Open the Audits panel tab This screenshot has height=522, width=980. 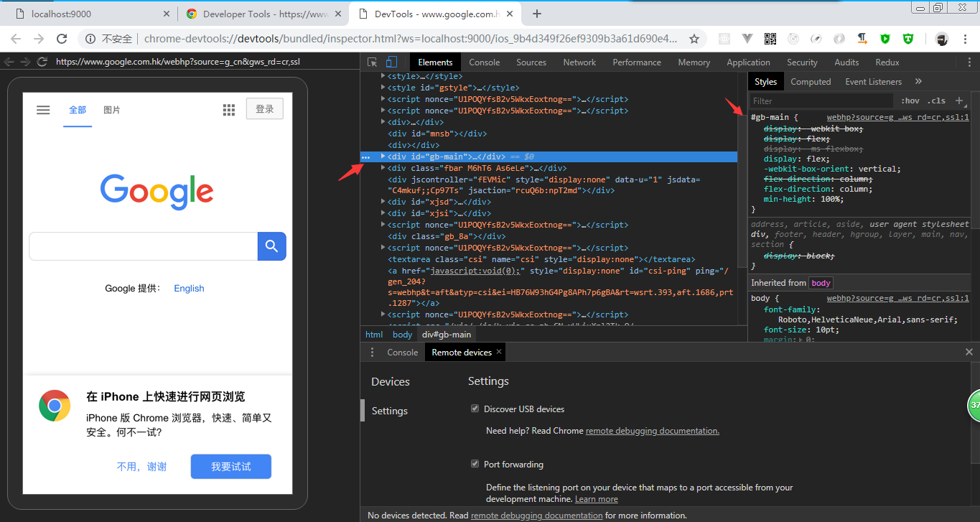846,62
